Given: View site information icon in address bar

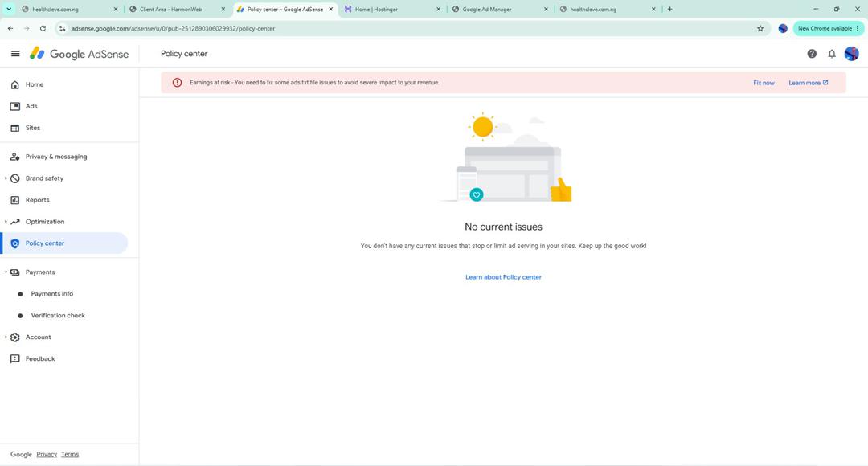Looking at the screenshot, I should click(x=62, y=28).
